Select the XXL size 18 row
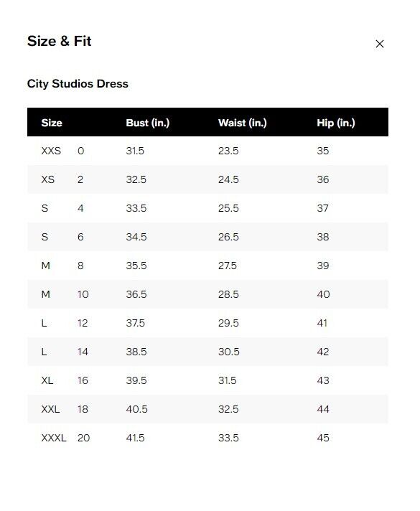420x511 pixels. pos(207,409)
